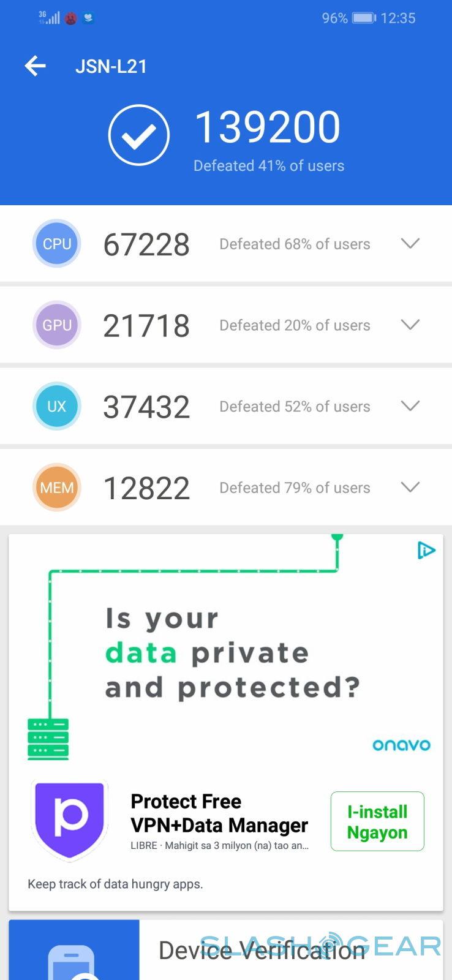This screenshot has height=980, width=452.
Task: Click the checkmark circle beside total score
Action: 139,135
